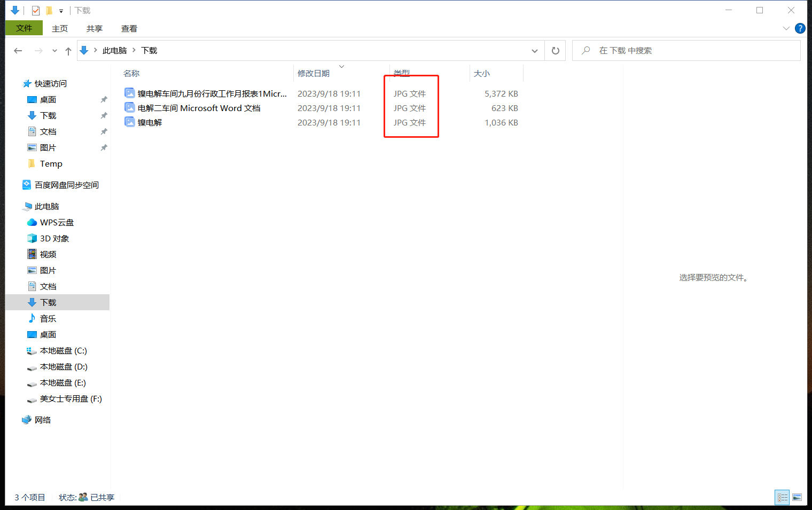Toggle sort order with the 修改日期 column chevron
The width and height of the screenshot is (812, 510).
point(341,66)
